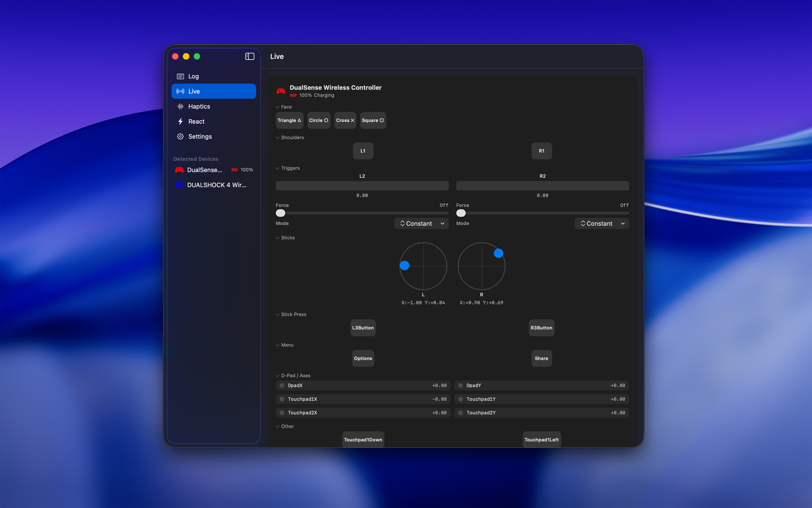Click the right stick X:+0.90 Y:+0.69 readout

[482, 303]
